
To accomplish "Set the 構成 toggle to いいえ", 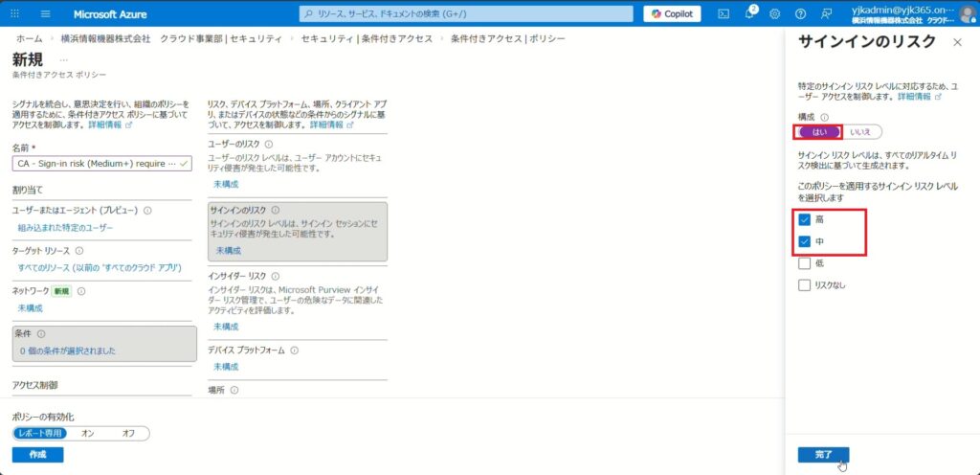I will [x=861, y=132].
